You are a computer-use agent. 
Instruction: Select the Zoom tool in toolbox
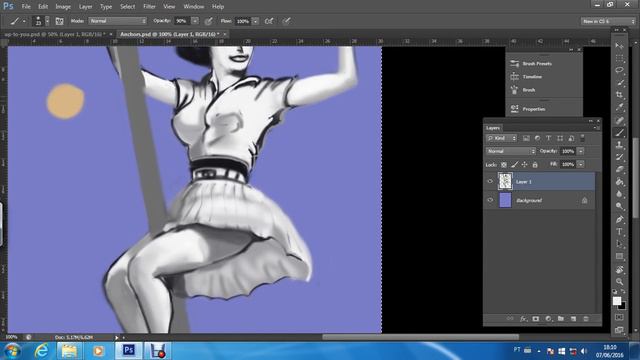pos(619,282)
